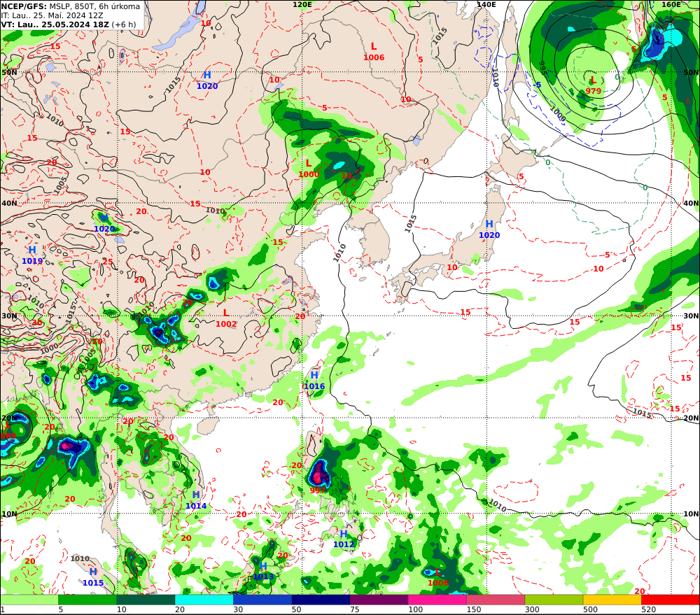This screenshot has height=615, width=700.
Task: Select the L 1002 low over central China
Action: [226, 318]
